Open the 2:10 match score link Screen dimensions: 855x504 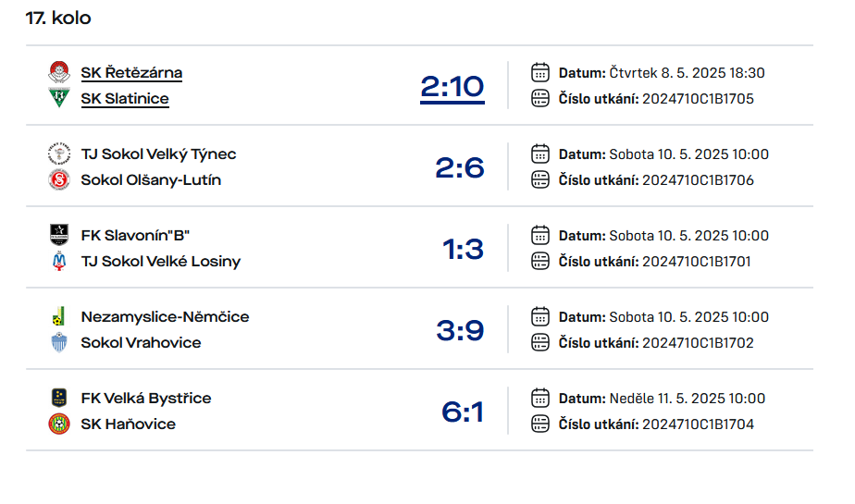click(x=452, y=87)
